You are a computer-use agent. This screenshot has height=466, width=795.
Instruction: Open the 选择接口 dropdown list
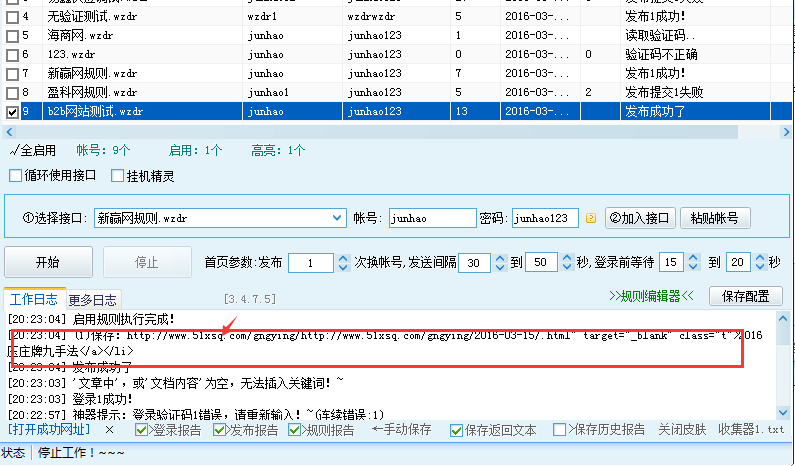click(x=337, y=218)
